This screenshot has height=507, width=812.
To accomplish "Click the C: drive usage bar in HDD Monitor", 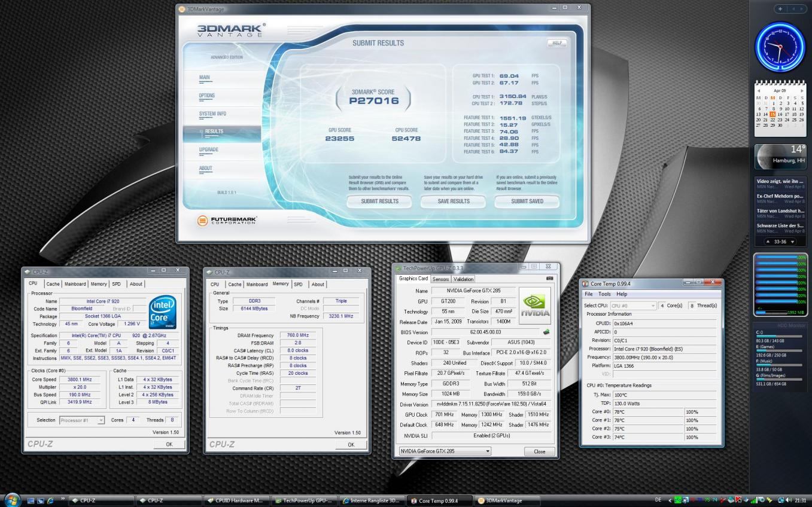I will [x=779, y=337].
